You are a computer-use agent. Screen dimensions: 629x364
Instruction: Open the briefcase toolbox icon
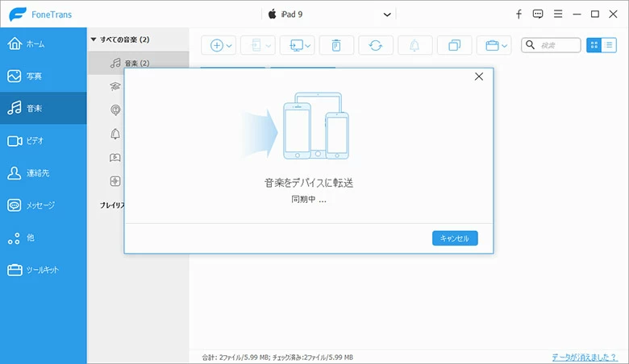point(494,46)
